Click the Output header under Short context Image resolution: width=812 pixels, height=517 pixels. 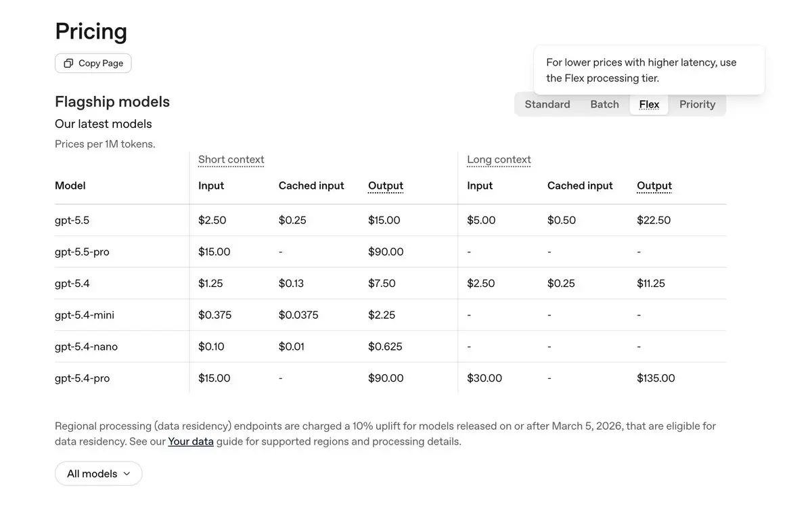click(x=386, y=185)
